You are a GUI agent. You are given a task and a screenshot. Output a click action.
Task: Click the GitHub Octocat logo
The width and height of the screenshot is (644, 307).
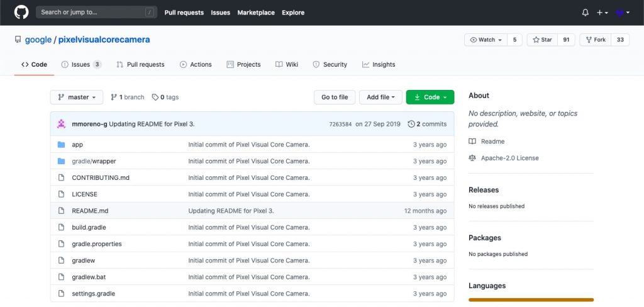click(21, 13)
